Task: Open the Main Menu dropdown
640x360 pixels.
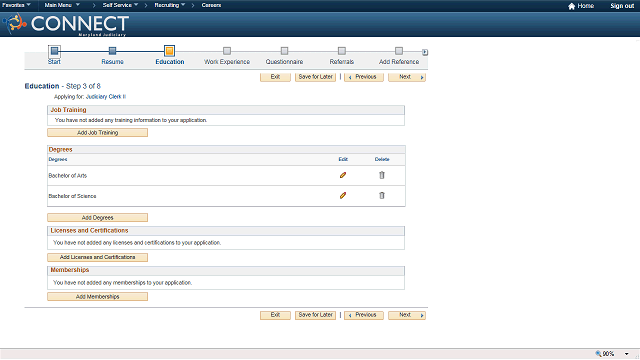Action: 62,5
